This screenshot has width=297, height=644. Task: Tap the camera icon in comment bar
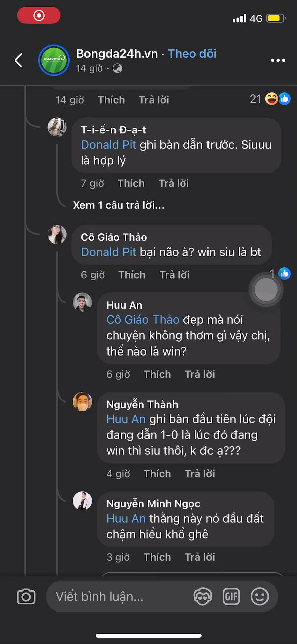point(26,597)
